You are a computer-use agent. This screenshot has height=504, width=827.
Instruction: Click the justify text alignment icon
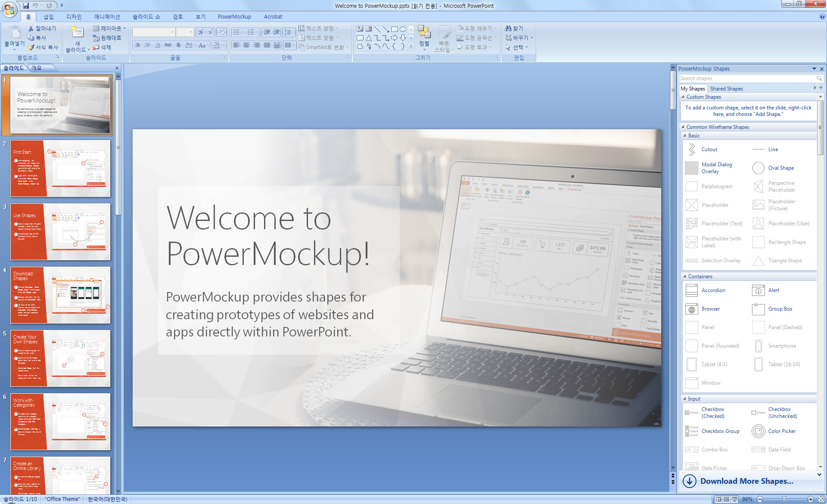click(x=267, y=45)
